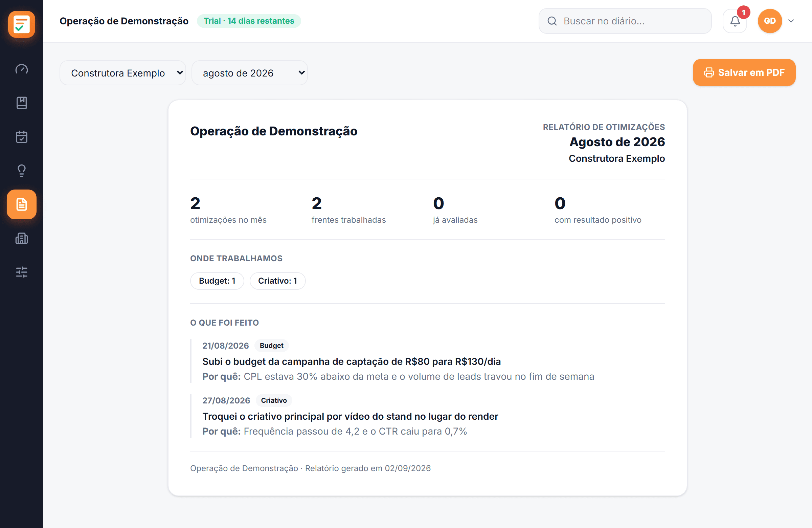Click the Criativo tag next to 27/08/2026
The image size is (812, 528).
[x=274, y=400]
